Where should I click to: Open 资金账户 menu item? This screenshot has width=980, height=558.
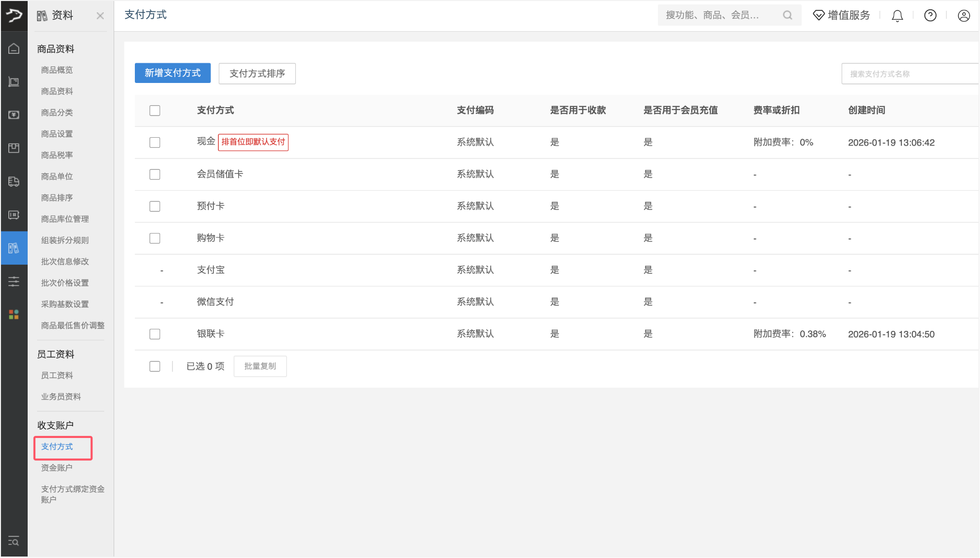(x=57, y=468)
